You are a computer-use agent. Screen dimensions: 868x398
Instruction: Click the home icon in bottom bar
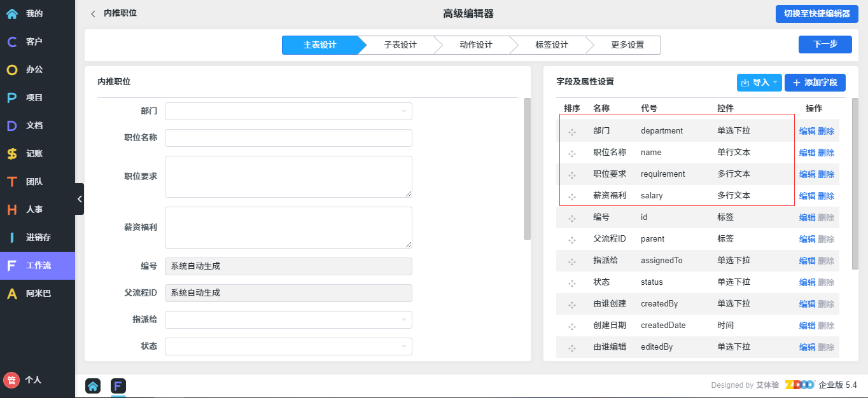coord(93,385)
